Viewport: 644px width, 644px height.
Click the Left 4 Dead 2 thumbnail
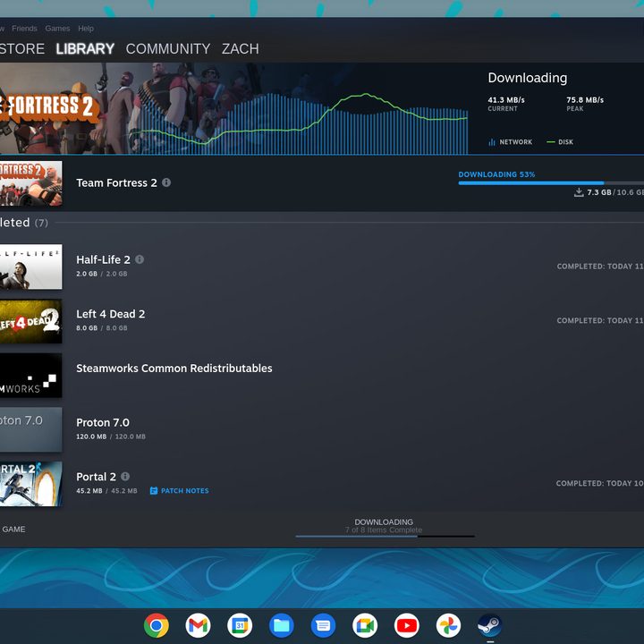(x=30, y=321)
